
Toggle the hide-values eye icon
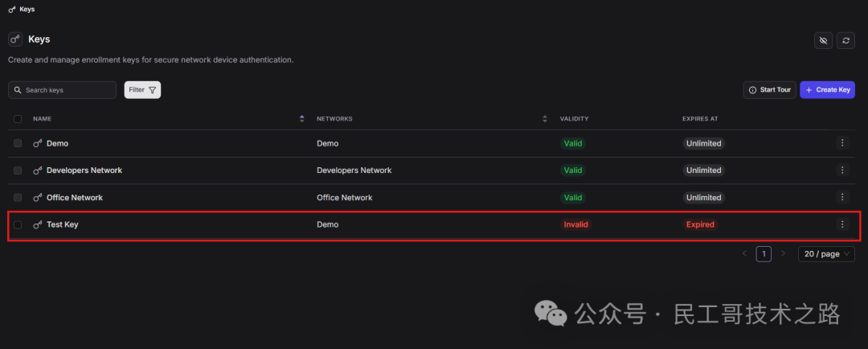pos(823,40)
